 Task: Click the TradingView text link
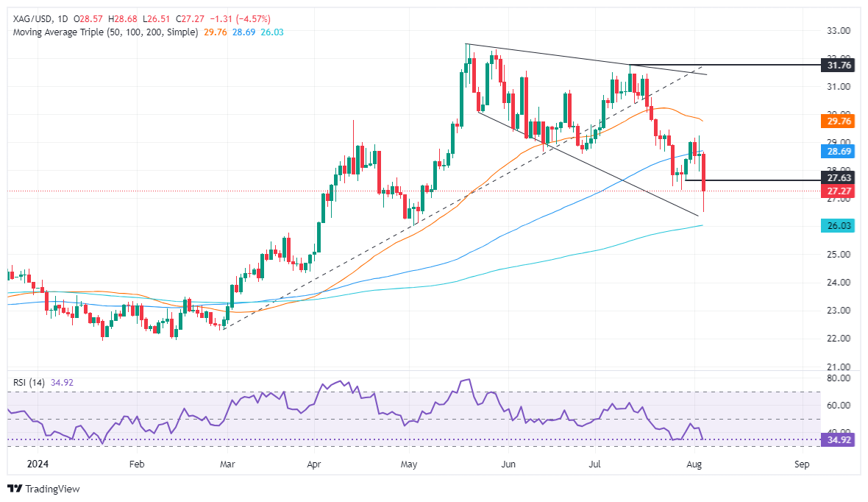pyautogui.click(x=52, y=489)
